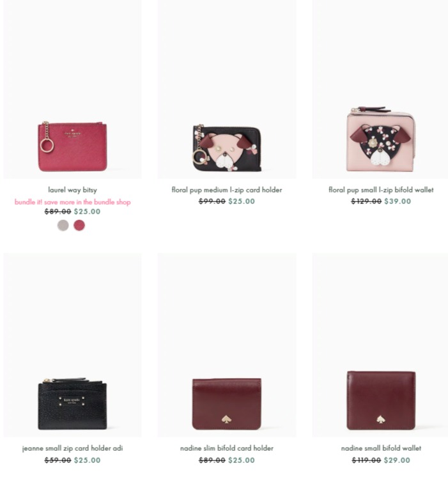
Task: Open the floral pup card holder image
Action: [227, 89]
